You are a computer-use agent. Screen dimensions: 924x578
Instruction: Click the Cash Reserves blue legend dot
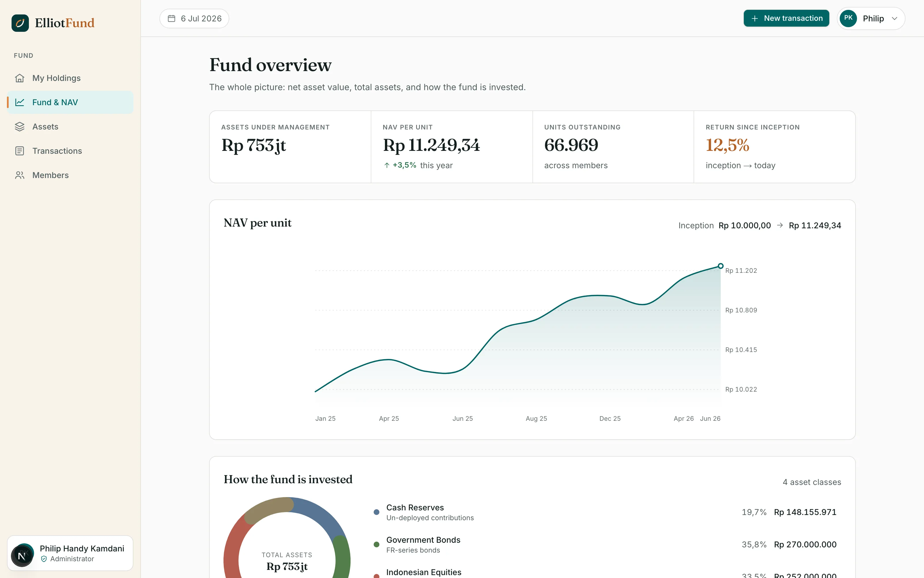pyautogui.click(x=377, y=512)
